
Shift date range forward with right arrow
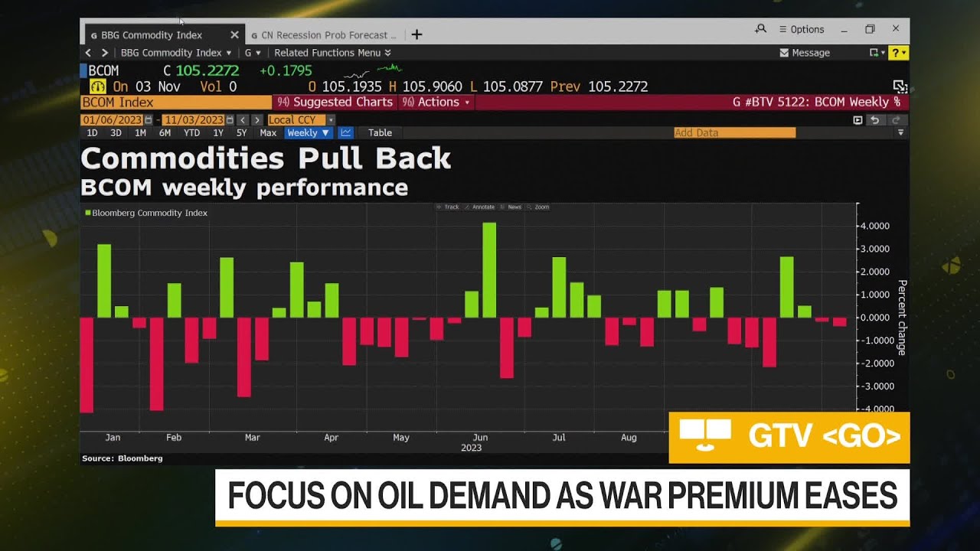256,120
